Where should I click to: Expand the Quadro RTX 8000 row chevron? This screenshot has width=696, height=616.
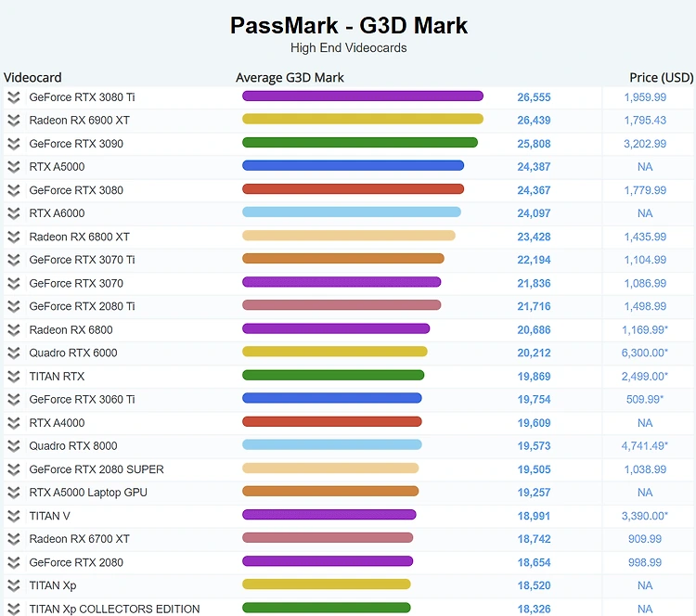[14, 445]
